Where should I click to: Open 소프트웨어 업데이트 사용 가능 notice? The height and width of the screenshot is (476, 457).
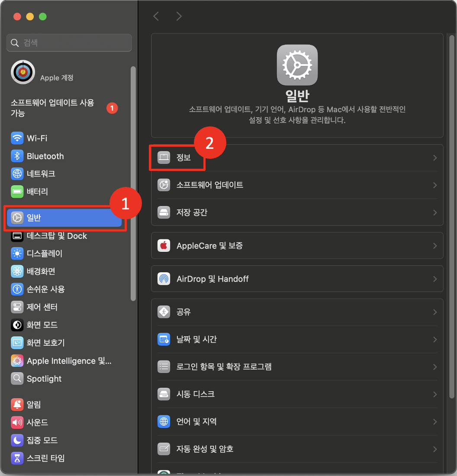coord(64,108)
